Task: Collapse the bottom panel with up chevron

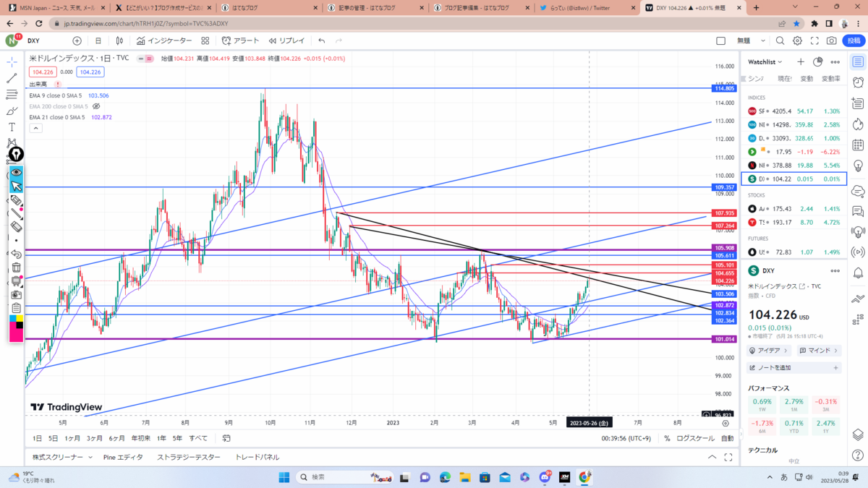Action: (712, 458)
